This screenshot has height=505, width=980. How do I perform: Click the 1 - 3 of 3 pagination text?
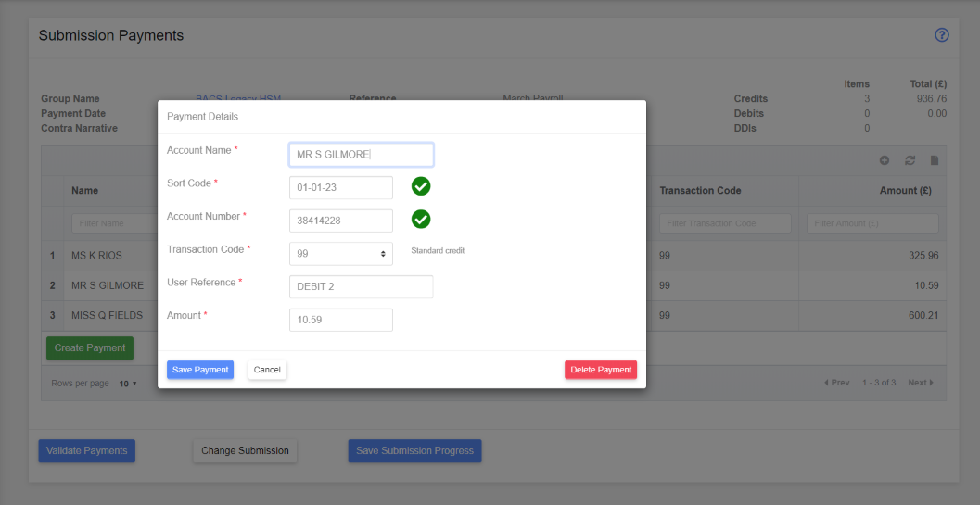(x=879, y=383)
